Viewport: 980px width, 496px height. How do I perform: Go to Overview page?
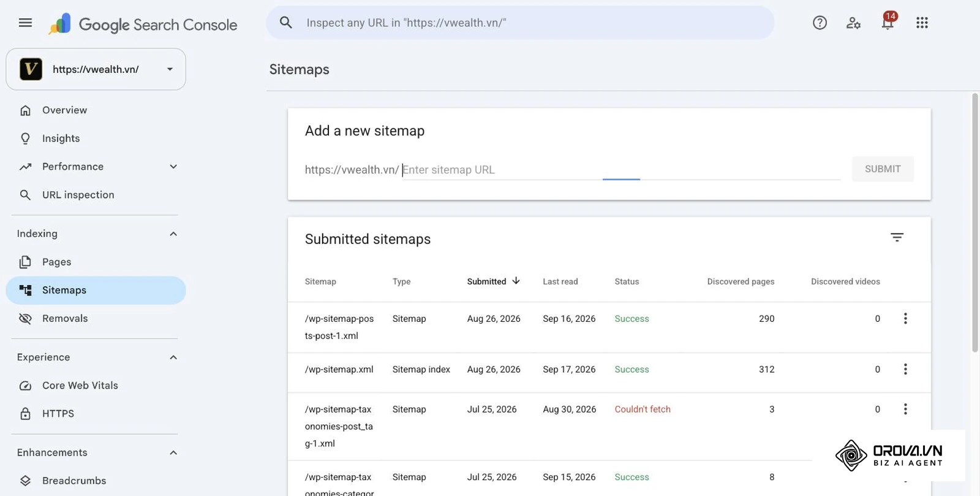tap(96, 110)
